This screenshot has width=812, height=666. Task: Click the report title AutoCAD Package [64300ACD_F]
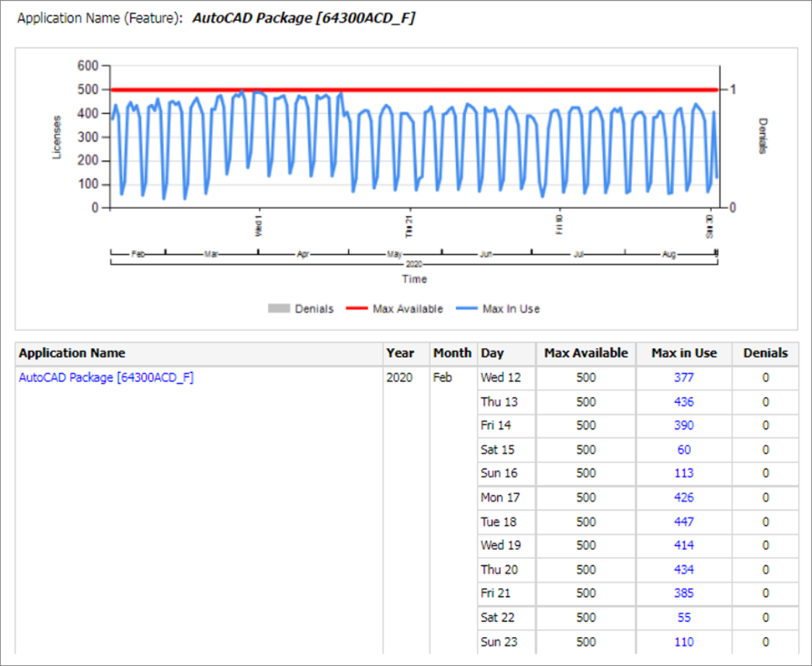303,18
